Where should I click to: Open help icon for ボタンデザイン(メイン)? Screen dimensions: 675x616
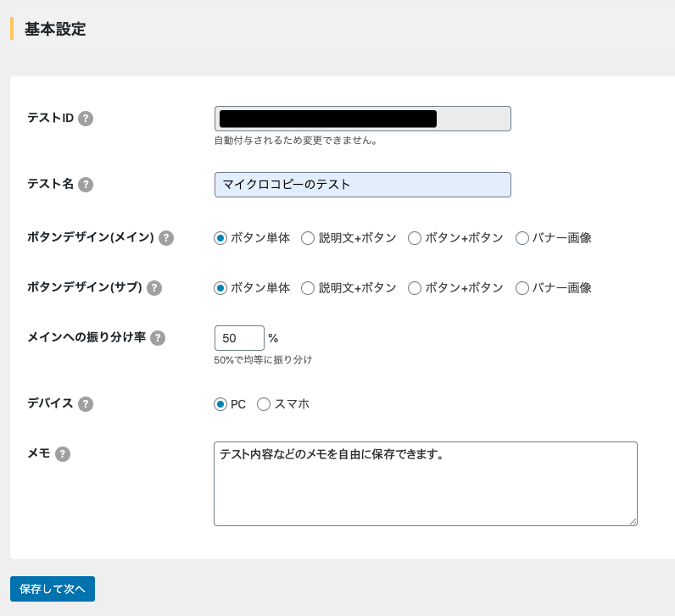pyautogui.click(x=166, y=238)
